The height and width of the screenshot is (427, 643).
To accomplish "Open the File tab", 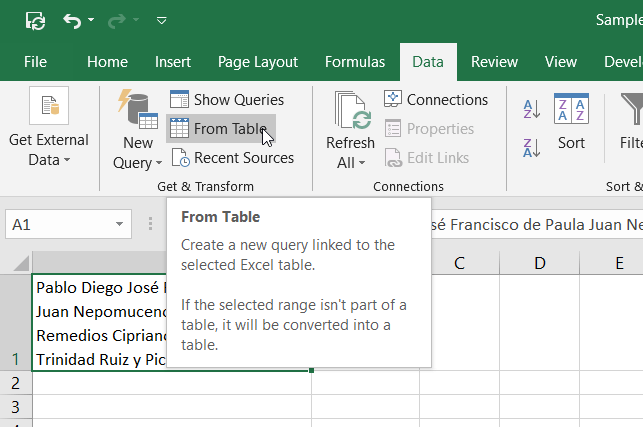I will [x=35, y=62].
